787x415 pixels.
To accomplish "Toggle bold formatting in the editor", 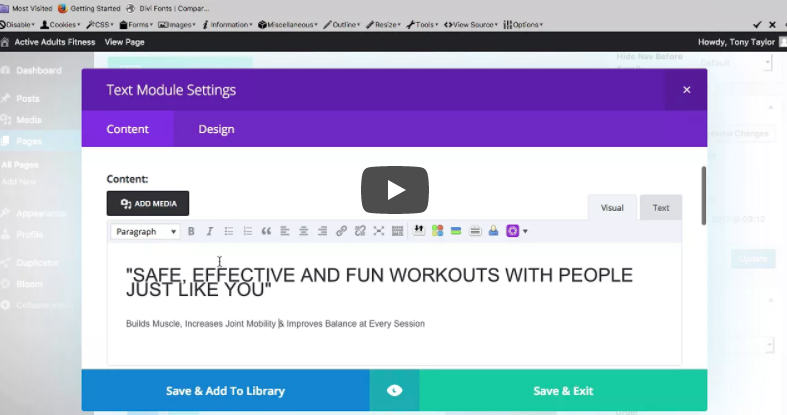I will pyautogui.click(x=191, y=231).
